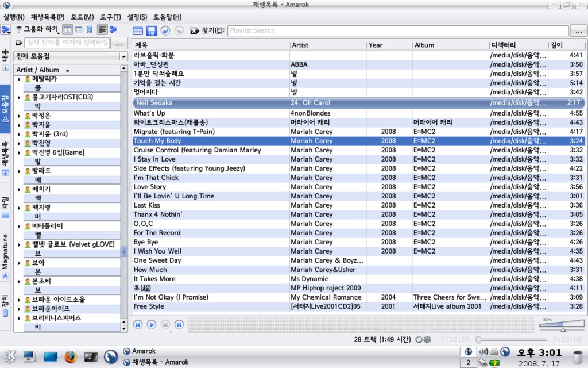The width and height of the screenshot is (588, 368).
Task: Open the KDE K menu in taskbar
Action: (x=9, y=356)
